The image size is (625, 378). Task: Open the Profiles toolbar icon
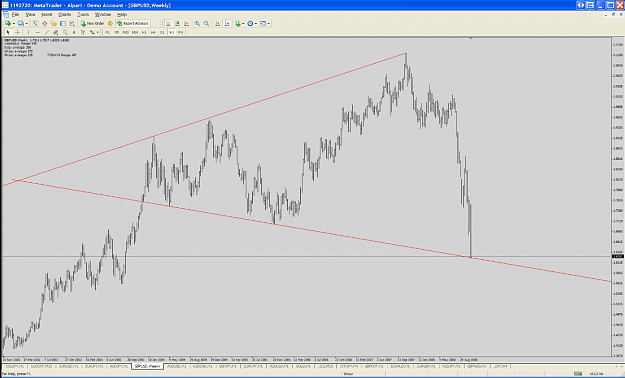[20, 24]
